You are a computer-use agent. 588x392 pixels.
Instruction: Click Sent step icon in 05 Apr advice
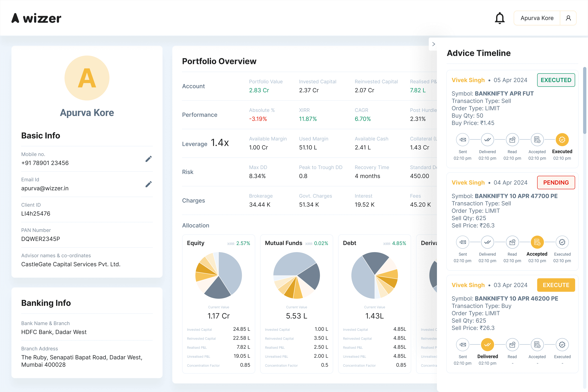462,140
